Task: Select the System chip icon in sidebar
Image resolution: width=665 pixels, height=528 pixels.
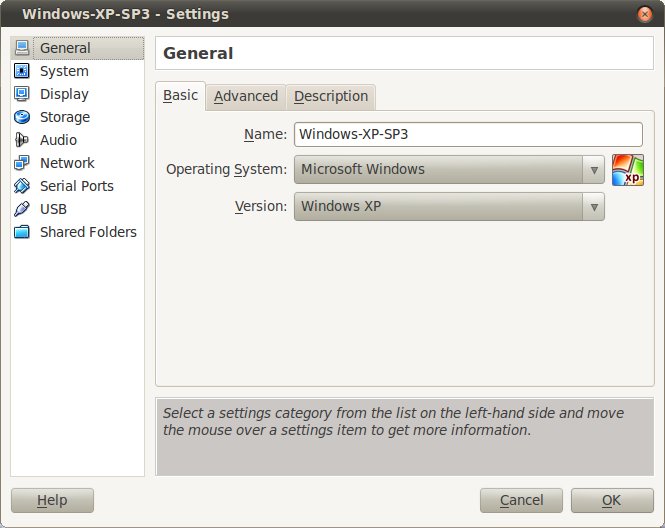Action: click(x=22, y=71)
